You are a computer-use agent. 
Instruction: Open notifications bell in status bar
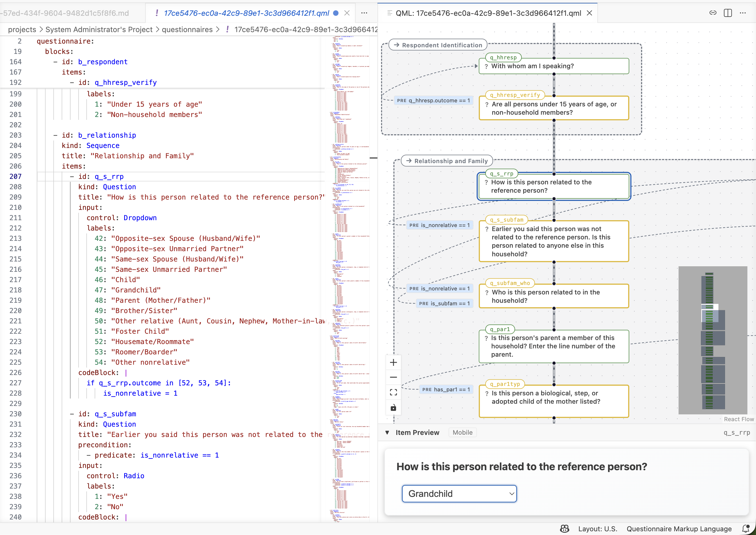point(746,529)
